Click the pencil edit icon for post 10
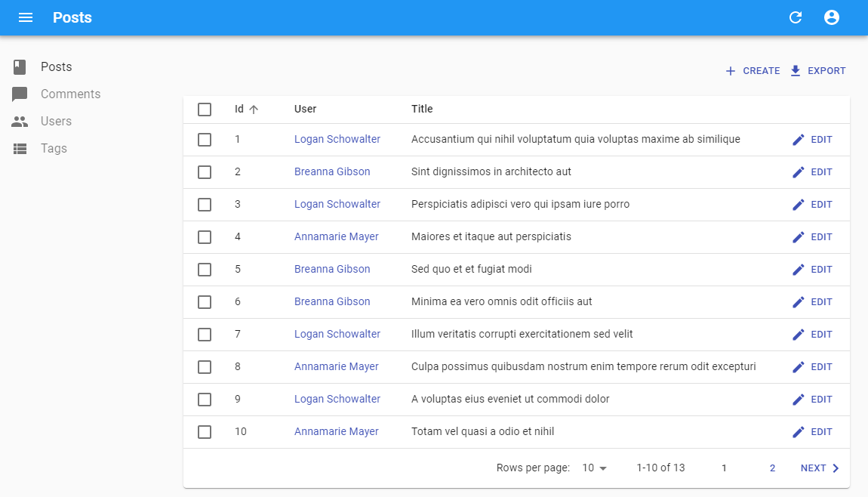Image resolution: width=868 pixels, height=497 pixels. 799,432
